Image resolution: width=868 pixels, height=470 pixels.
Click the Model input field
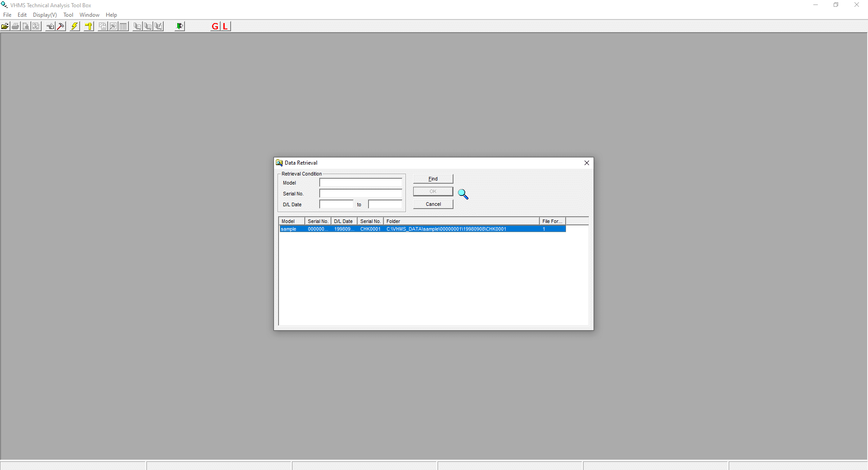tap(360, 183)
